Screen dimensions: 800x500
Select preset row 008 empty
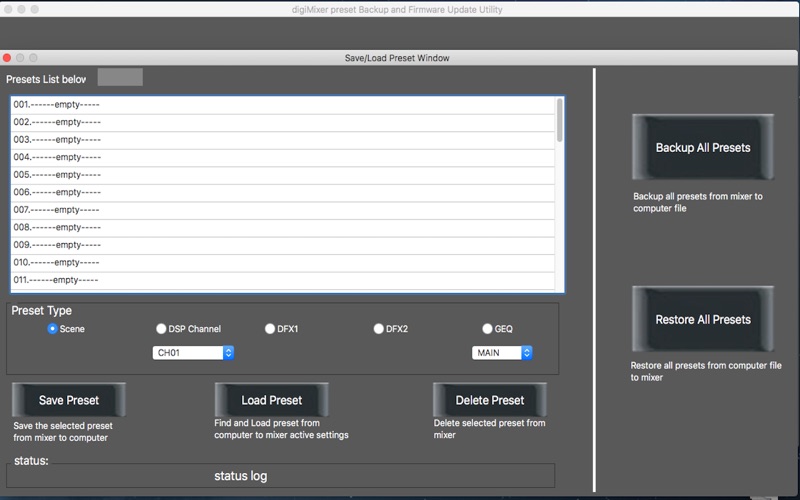(283, 228)
